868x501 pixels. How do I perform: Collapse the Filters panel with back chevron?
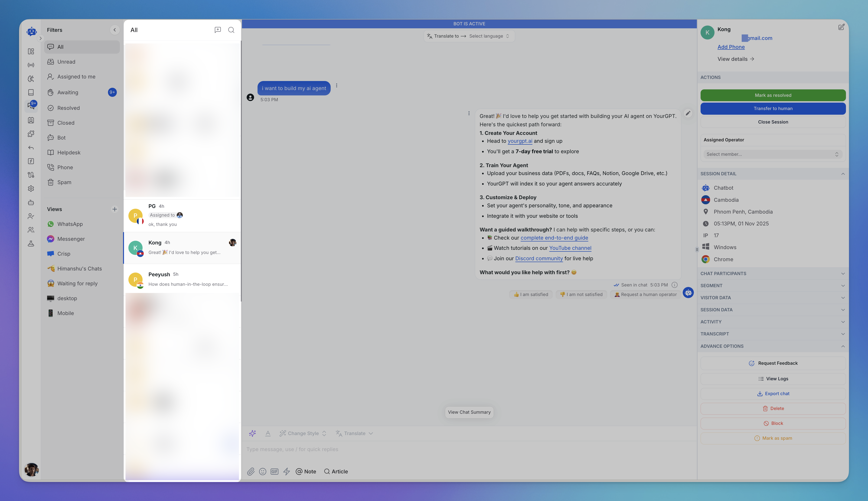click(115, 29)
